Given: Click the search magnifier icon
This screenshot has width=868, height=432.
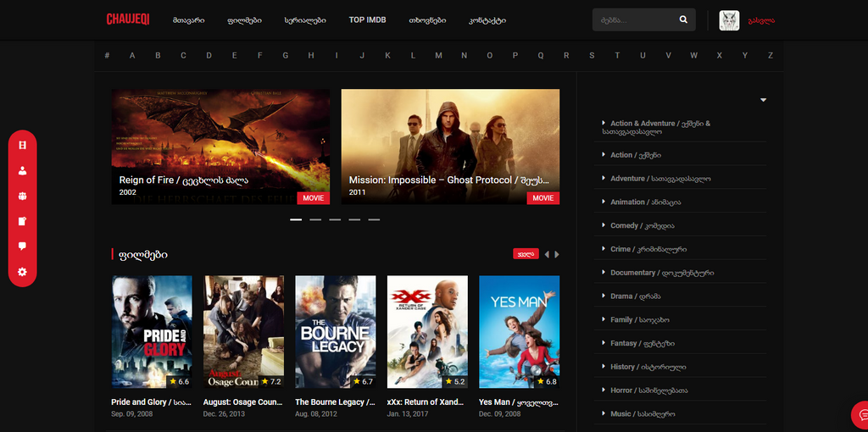Looking at the screenshot, I should (x=683, y=20).
